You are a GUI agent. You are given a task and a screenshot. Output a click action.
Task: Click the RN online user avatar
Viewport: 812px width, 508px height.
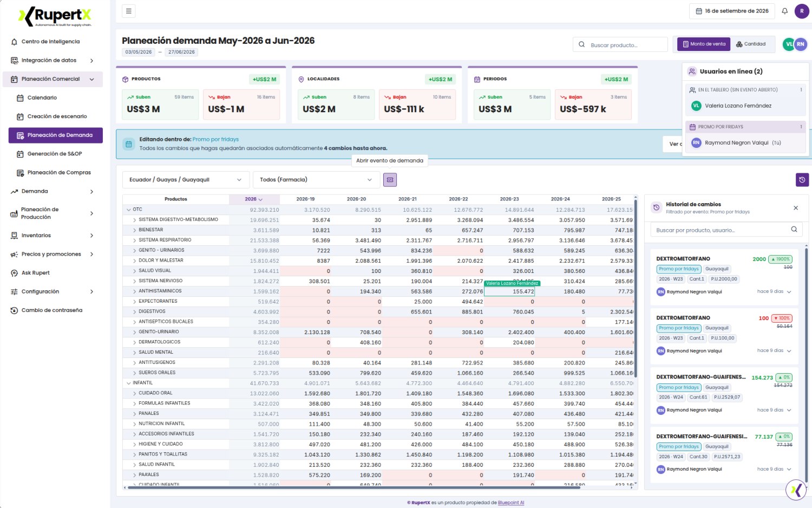pos(801,44)
